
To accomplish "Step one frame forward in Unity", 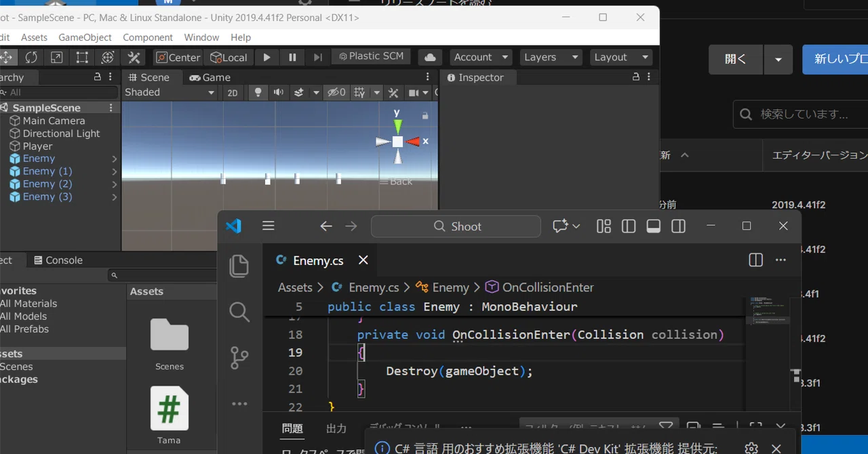I will point(317,58).
